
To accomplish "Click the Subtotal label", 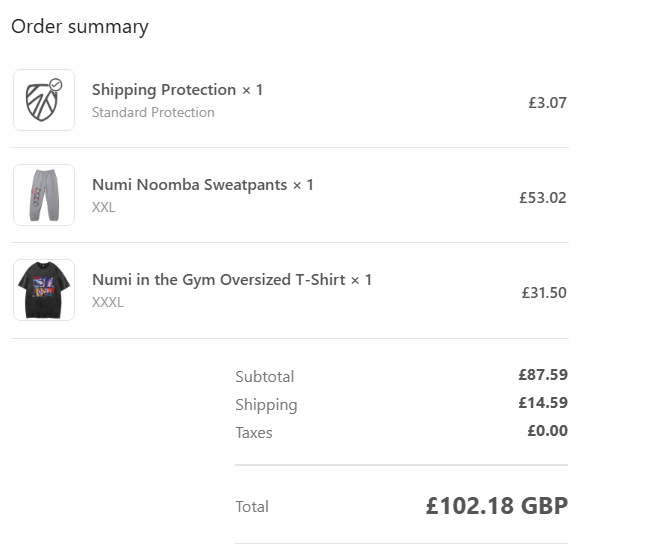I will click(x=264, y=377).
